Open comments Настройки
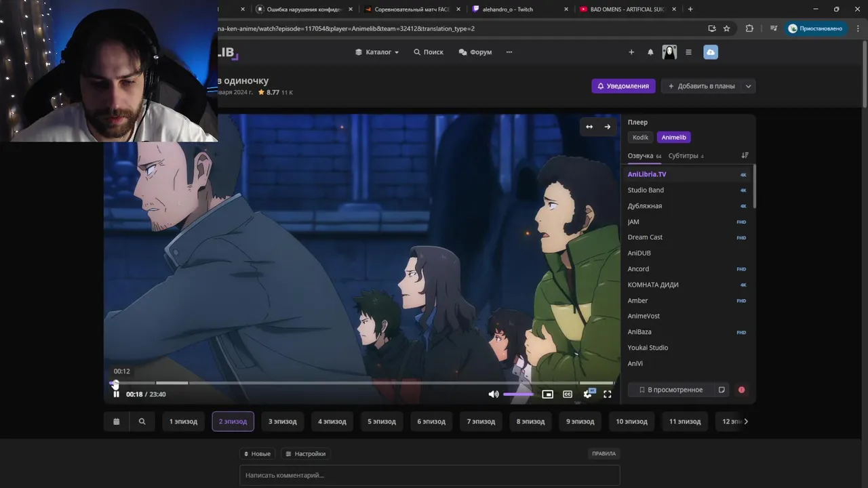This screenshot has height=488, width=868. pos(305,453)
